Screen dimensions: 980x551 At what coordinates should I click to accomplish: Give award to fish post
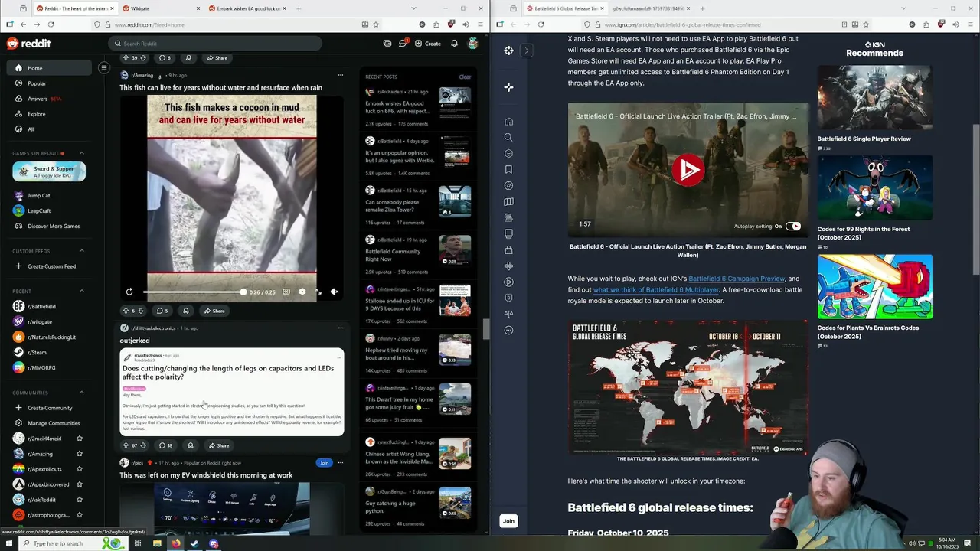click(x=185, y=311)
